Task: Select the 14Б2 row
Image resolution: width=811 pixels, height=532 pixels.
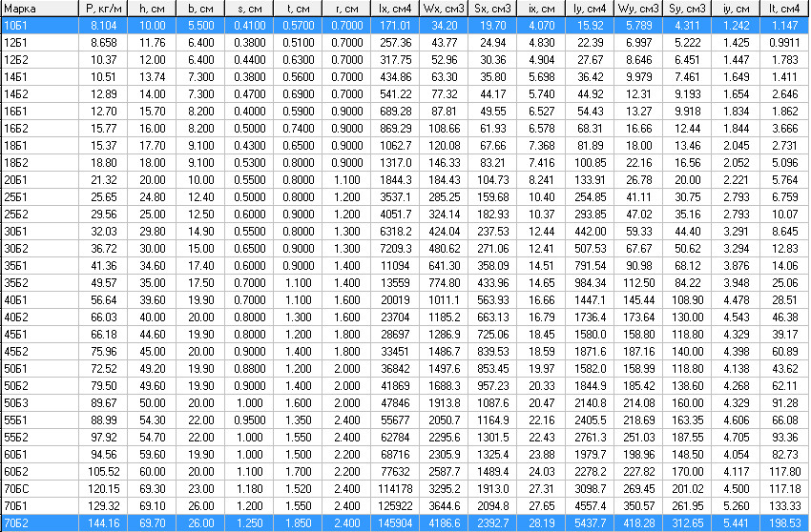Action: tap(405, 94)
